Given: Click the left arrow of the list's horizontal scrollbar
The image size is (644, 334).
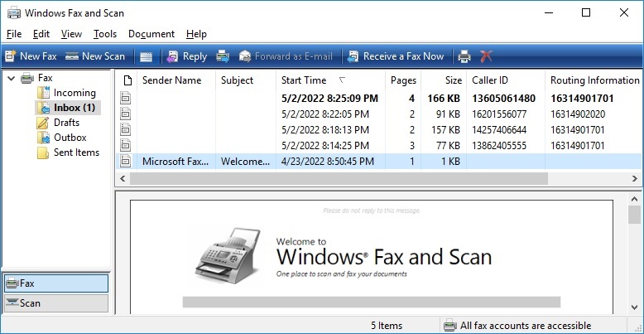Looking at the screenshot, I should click(123, 178).
